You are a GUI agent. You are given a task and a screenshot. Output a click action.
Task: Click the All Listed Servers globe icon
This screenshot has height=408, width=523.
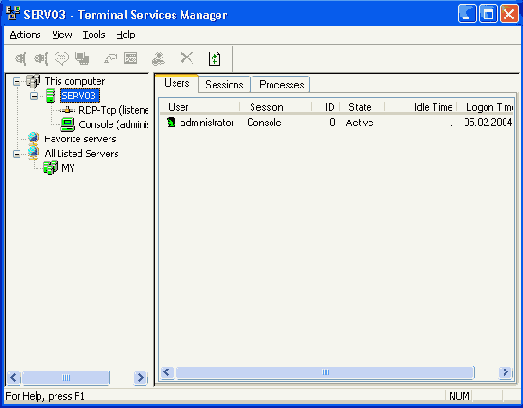click(33, 152)
